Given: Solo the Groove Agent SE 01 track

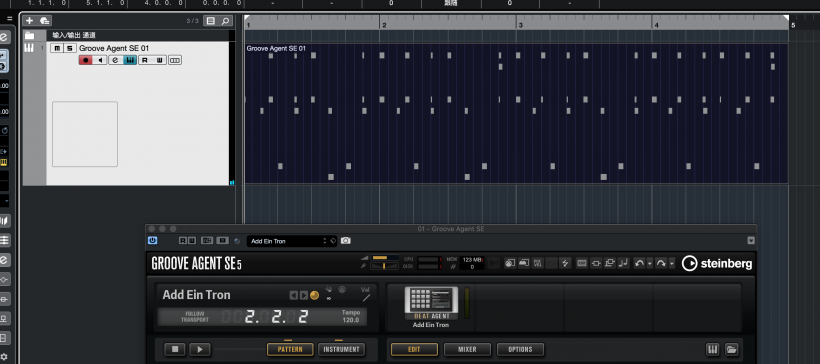Looking at the screenshot, I should [x=69, y=48].
